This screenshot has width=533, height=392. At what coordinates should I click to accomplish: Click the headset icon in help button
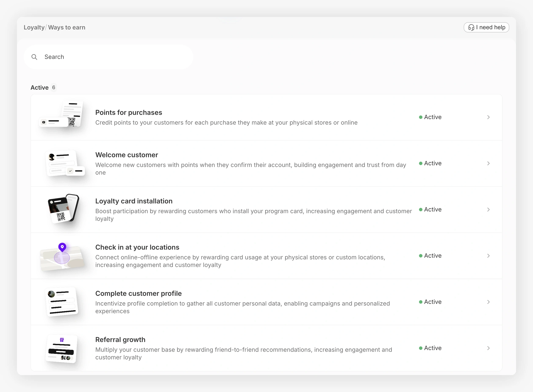(471, 28)
